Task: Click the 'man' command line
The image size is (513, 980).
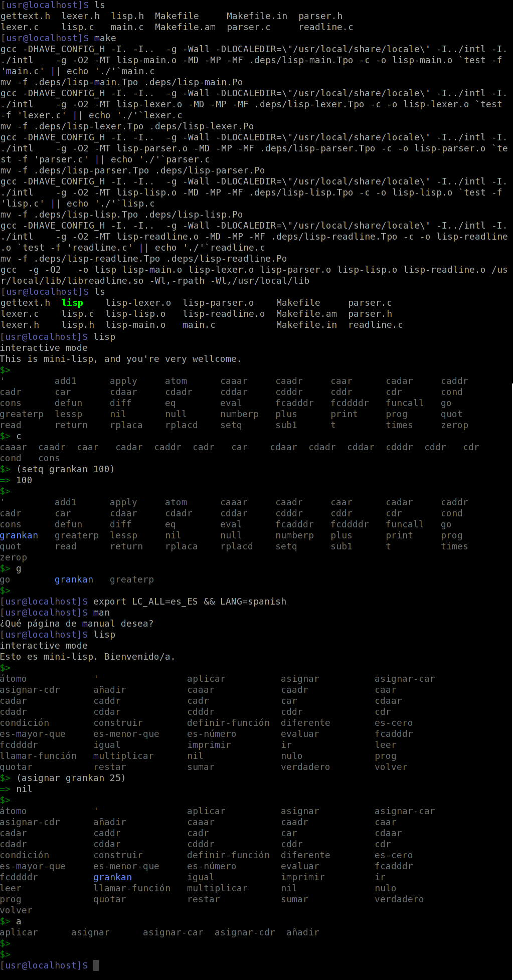Action: point(55,612)
